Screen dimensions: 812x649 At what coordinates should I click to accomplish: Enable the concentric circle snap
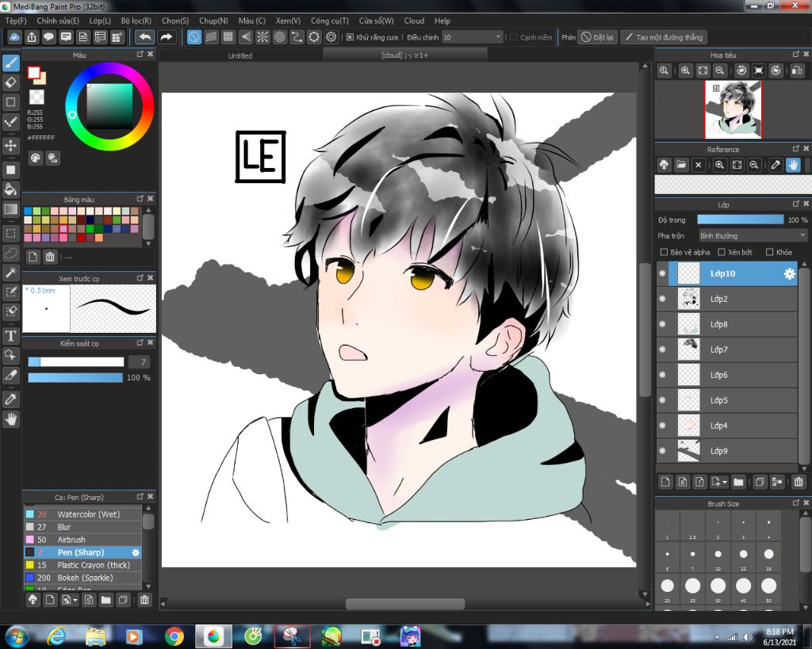pos(280,36)
